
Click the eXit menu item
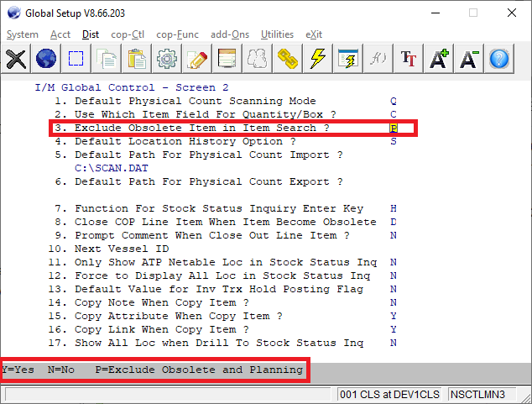tap(314, 34)
